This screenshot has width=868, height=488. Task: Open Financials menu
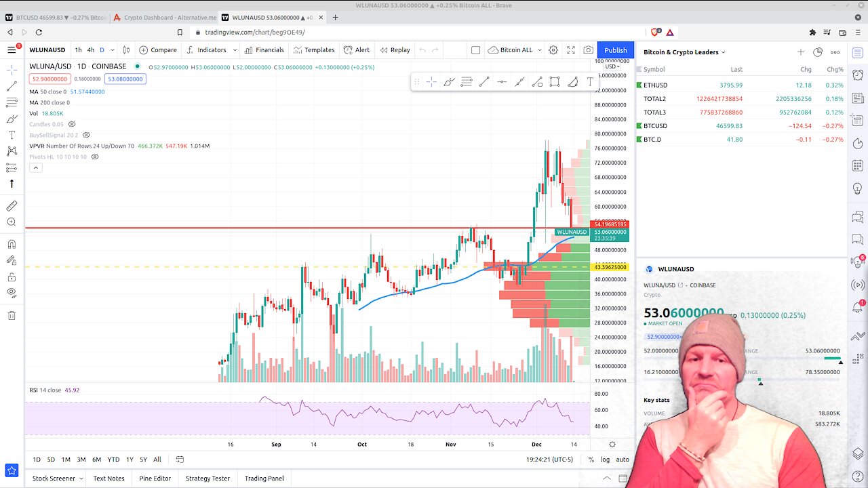(x=264, y=49)
